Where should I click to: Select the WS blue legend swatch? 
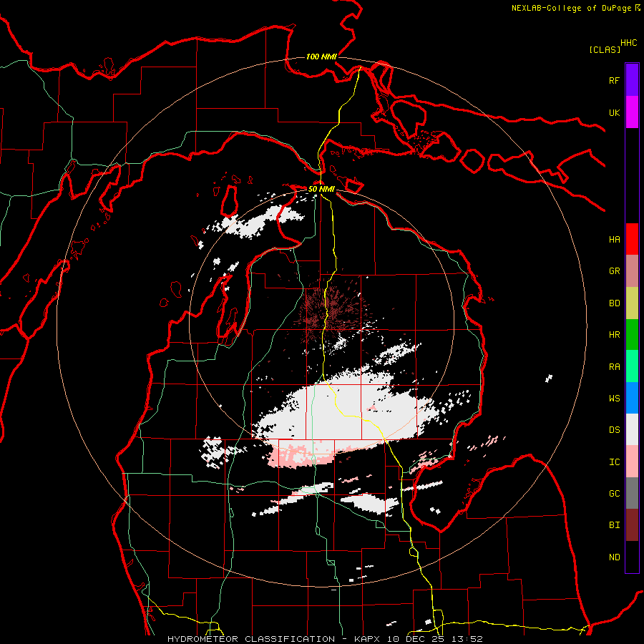tap(632, 398)
